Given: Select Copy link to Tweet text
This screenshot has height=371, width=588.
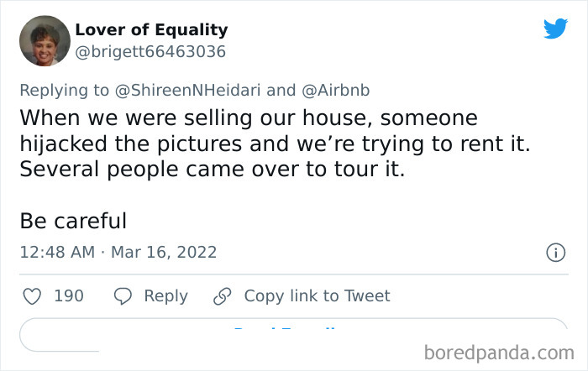Looking at the screenshot, I should (317, 295).
